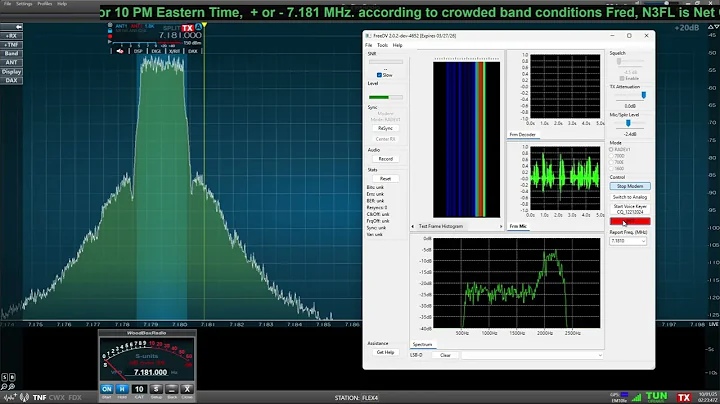Toggle WoodBoxRadio ON start button
The image size is (720, 404).
(x=107, y=389)
